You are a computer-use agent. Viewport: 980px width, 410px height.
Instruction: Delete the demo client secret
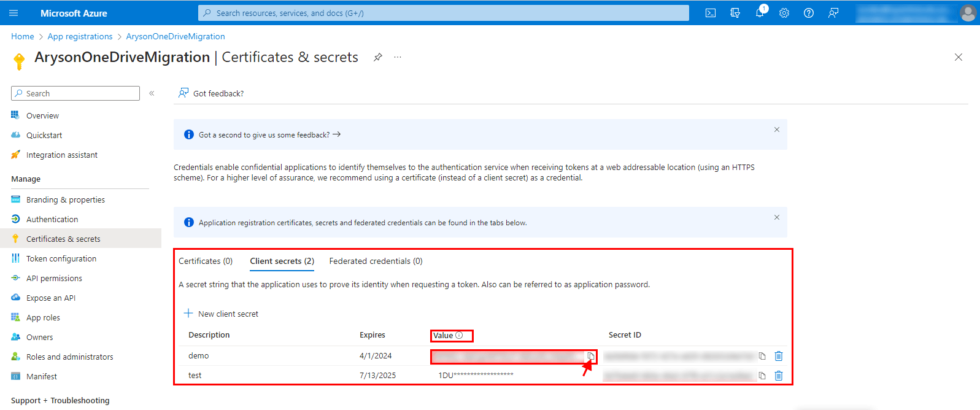pyautogui.click(x=779, y=356)
